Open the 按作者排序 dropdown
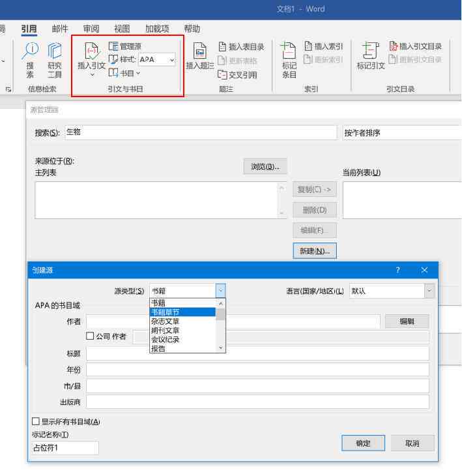The width and height of the screenshot is (462, 476). 402,132
